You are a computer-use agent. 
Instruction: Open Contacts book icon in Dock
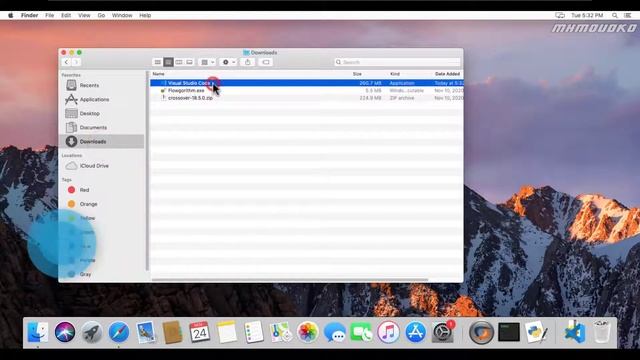click(x=173, y=332)
